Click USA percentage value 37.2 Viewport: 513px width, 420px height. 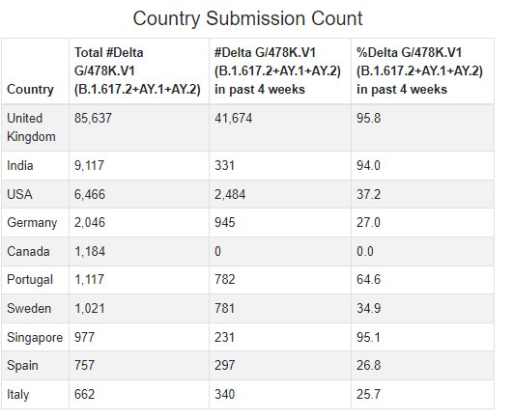tap(369, 194)
